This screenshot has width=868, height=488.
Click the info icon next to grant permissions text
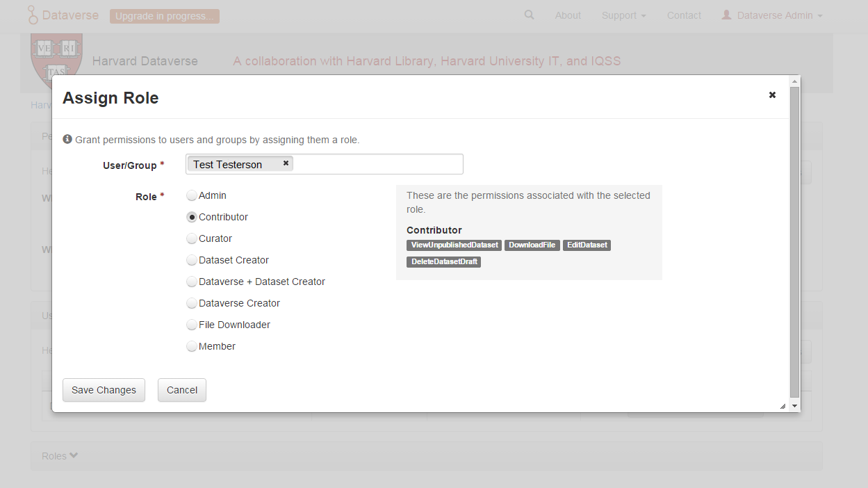coord(67,139)
